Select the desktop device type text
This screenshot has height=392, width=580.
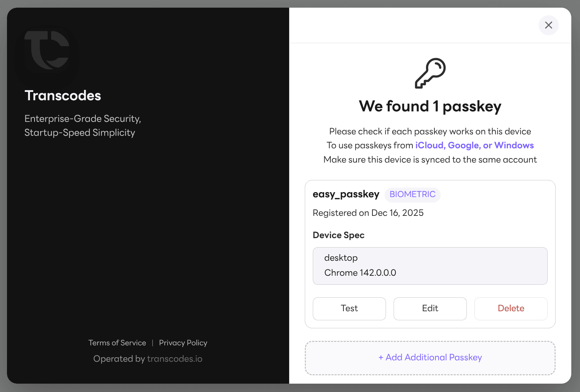point(341,258)
